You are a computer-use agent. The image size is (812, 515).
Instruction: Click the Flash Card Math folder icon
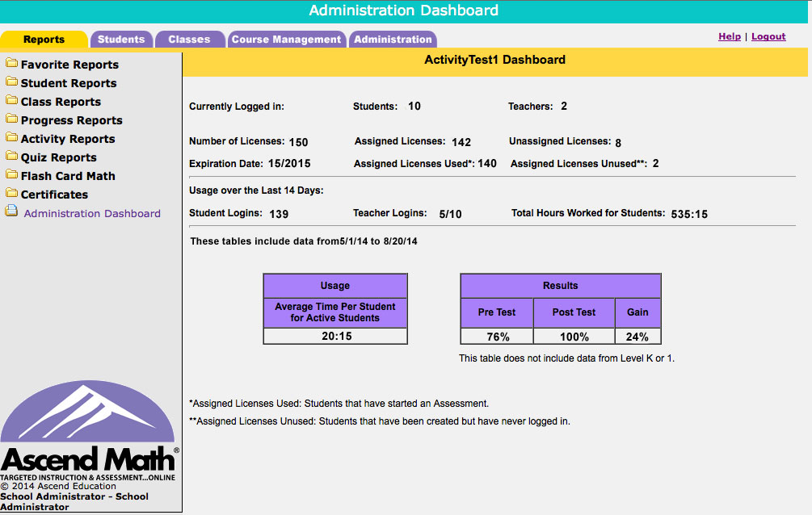tap(11, 174)
